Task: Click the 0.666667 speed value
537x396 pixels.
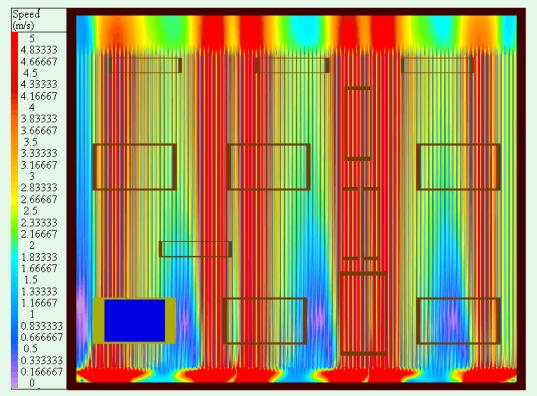Action: coord(42,337)
